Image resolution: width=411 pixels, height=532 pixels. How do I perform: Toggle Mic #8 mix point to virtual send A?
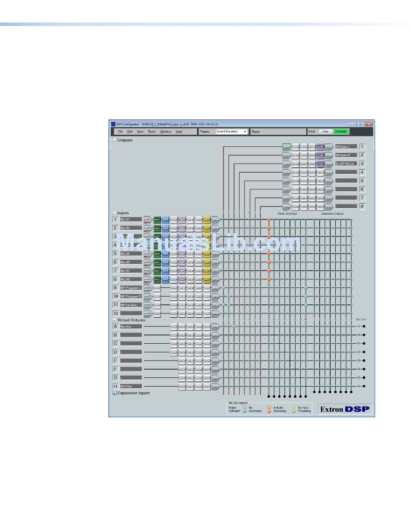[x=269, y=280]
